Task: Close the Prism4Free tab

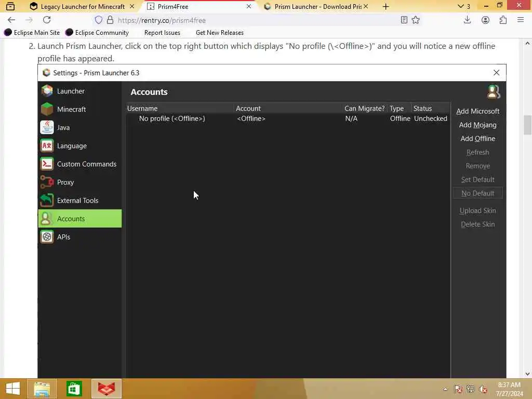Action: 249,6
